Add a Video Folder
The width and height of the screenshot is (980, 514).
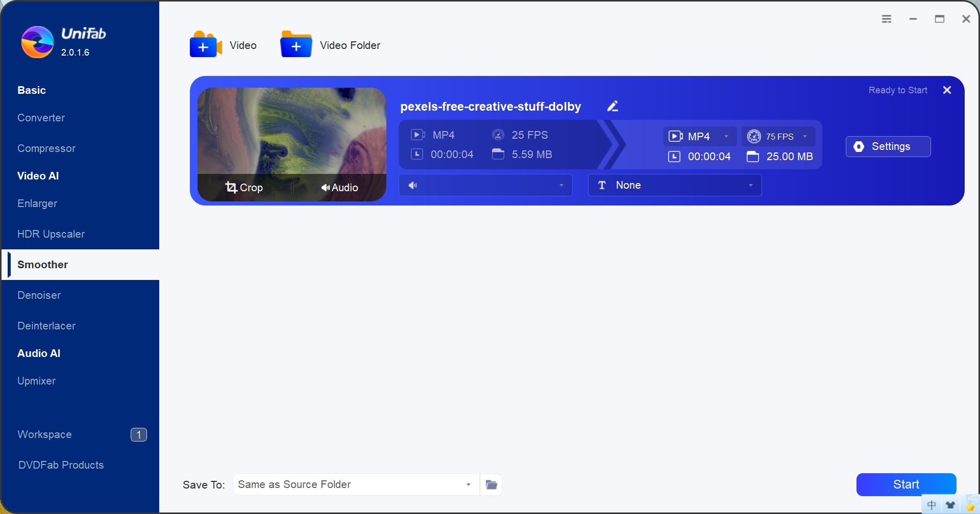click(330, 45)
